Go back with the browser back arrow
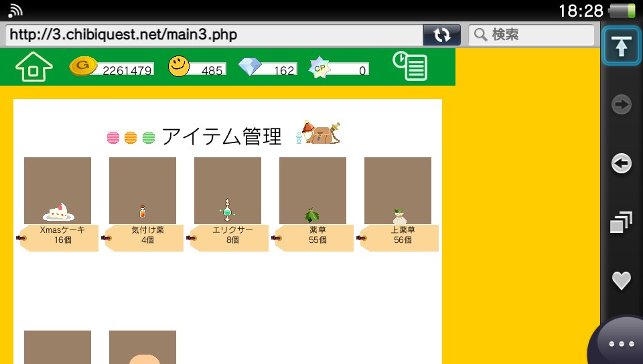 (x=622, y=163)
